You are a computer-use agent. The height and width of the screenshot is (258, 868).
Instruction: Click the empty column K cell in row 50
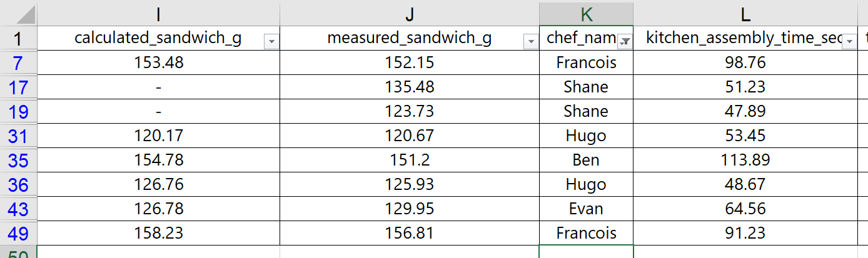pyautogui.click(x=586, y=252)
